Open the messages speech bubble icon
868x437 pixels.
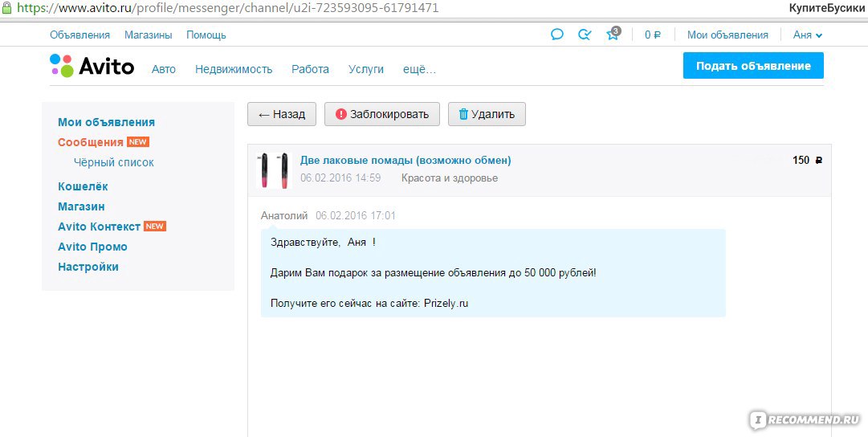click(556, 35)
